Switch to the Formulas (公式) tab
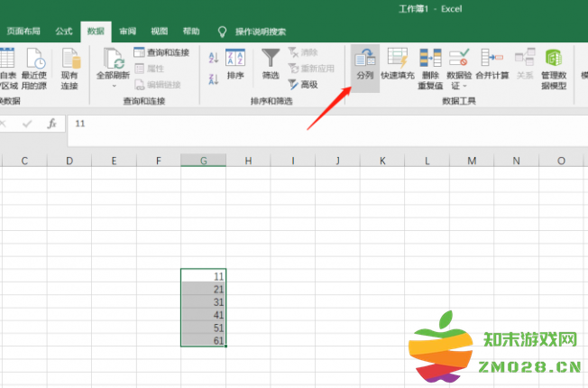Image resolution: width=588 pixels, height=388 pixels. click(x=64, y=32)
